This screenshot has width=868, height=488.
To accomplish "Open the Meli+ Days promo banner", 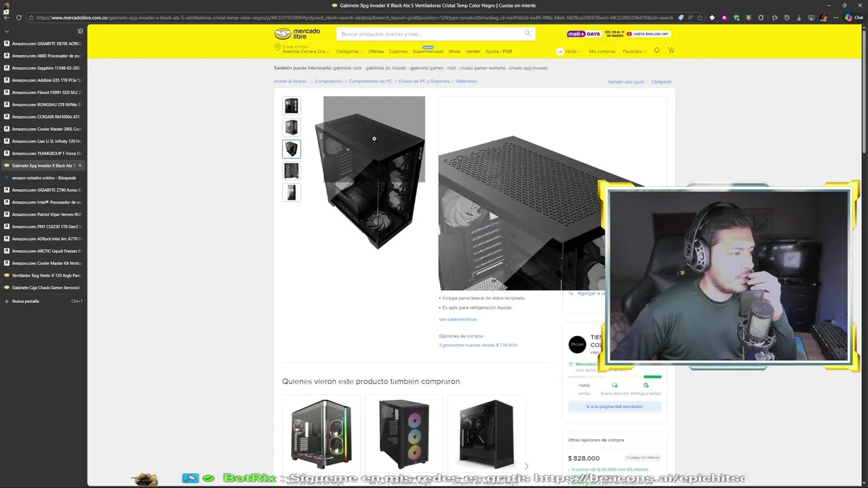I will (618, 33).
